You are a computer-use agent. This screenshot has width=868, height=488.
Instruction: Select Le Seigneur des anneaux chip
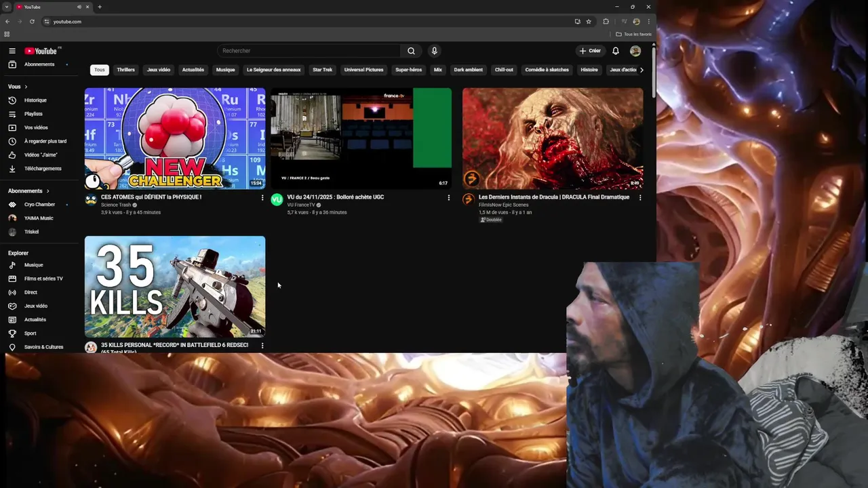coord(274,70)
